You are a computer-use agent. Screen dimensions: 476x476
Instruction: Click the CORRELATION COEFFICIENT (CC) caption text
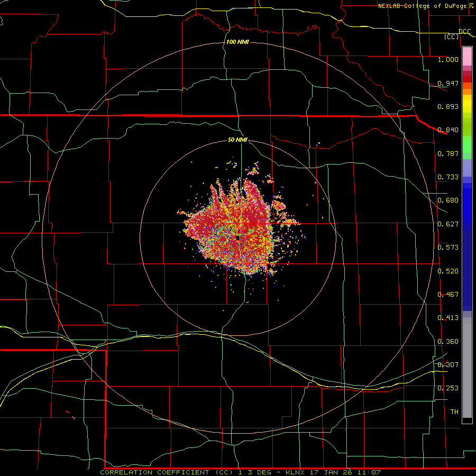pyautogui.click(x=167, y=472)
